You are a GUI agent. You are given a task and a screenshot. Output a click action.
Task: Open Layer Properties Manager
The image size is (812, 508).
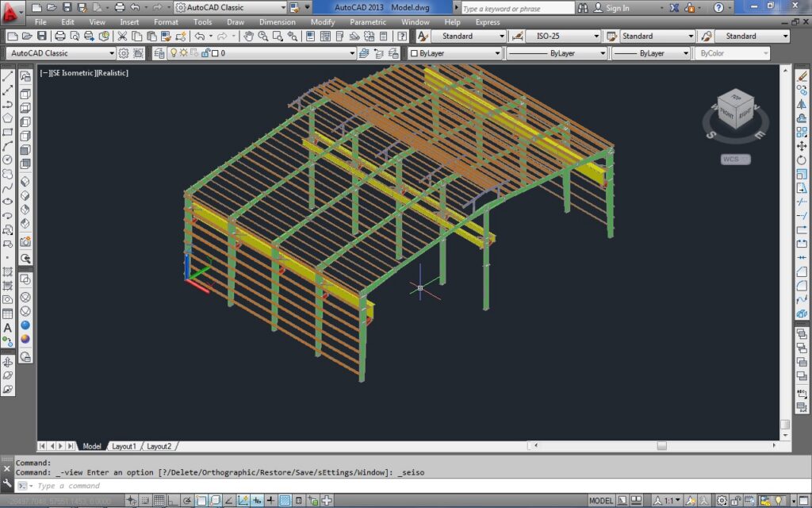(159, 53)
